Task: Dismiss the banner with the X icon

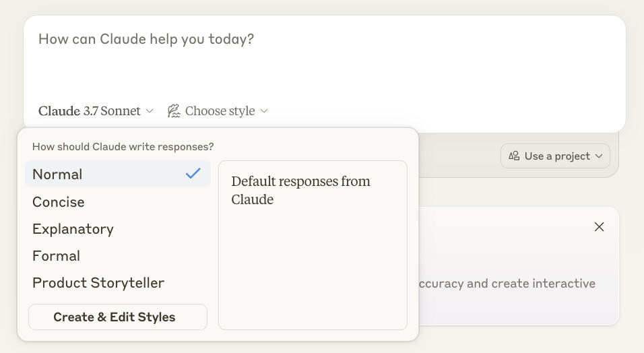Action: click(599, 227)
